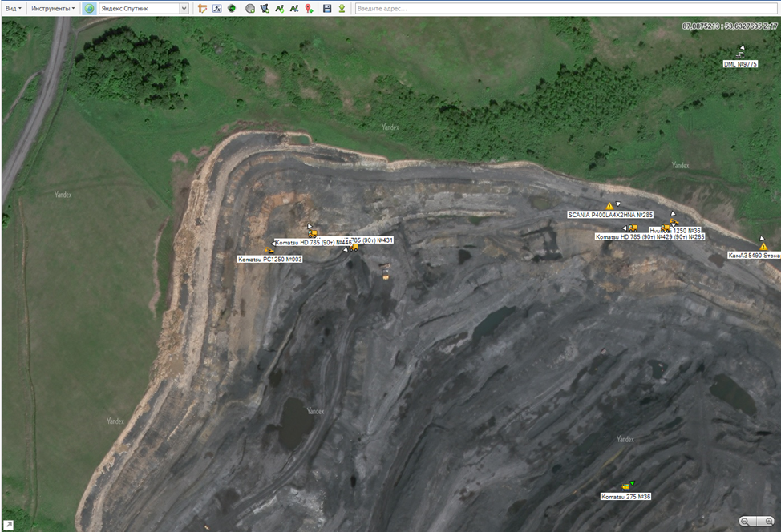The height and width of the screenshot is (532, 781).
Task: Click the expand arrow in bottom-left corner
Action: pos(8,524)
